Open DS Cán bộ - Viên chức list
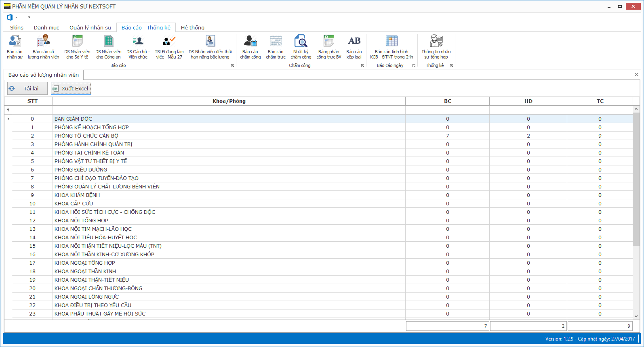 pos(138,47)
